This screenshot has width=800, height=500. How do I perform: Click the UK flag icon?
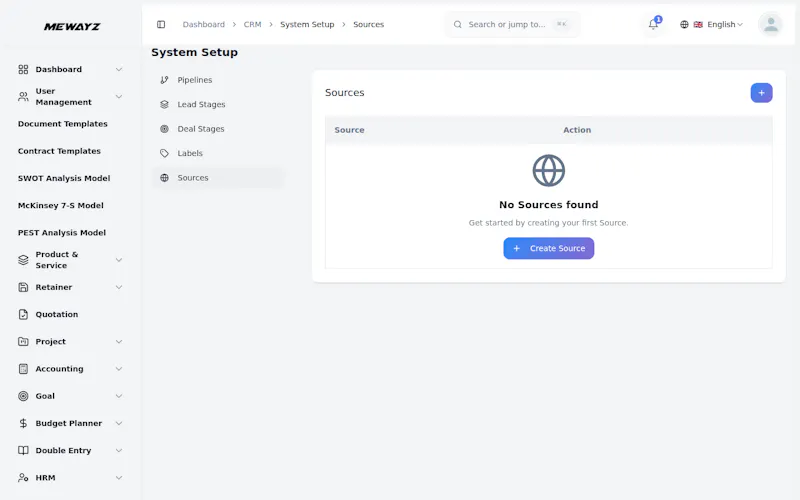(x=698, y=24)
